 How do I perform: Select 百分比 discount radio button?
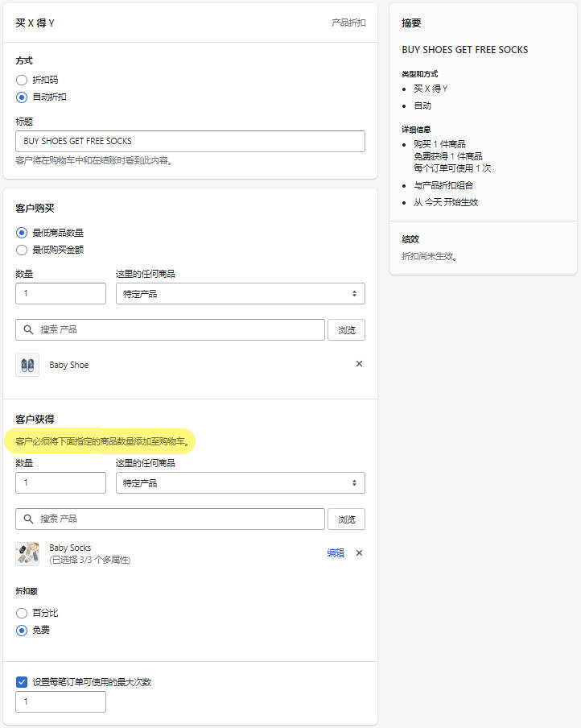click(22, 613)
